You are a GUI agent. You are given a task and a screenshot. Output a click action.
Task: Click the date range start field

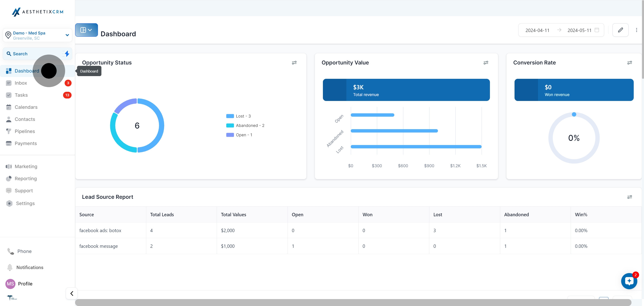537,30
